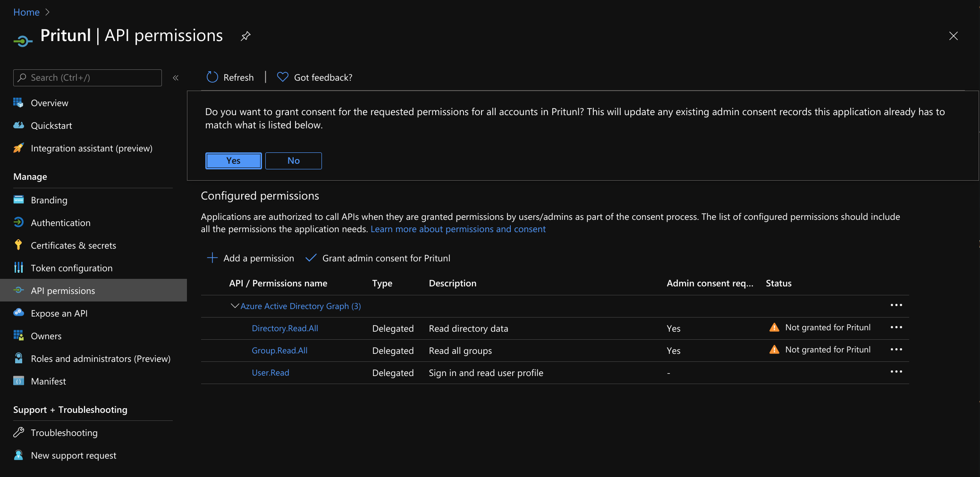
Task: Click the checkmark icon for Grant admin consent
Action: click(311, 258)
